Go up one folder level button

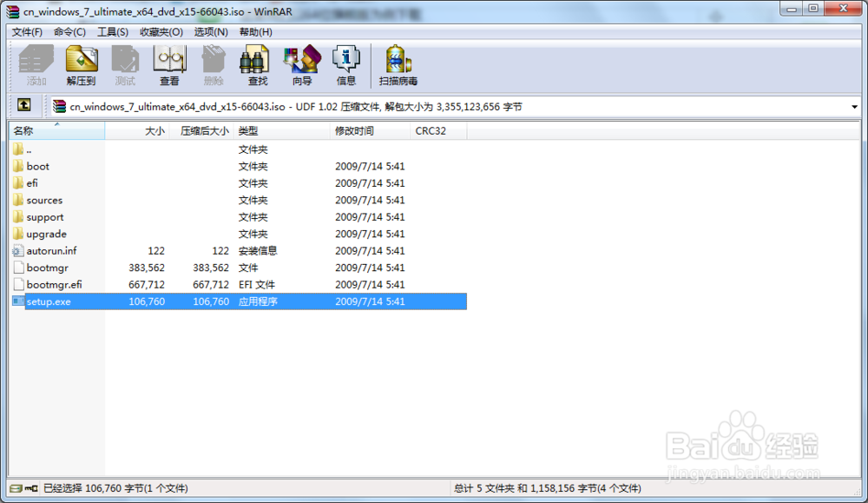(x=23, y=105)
